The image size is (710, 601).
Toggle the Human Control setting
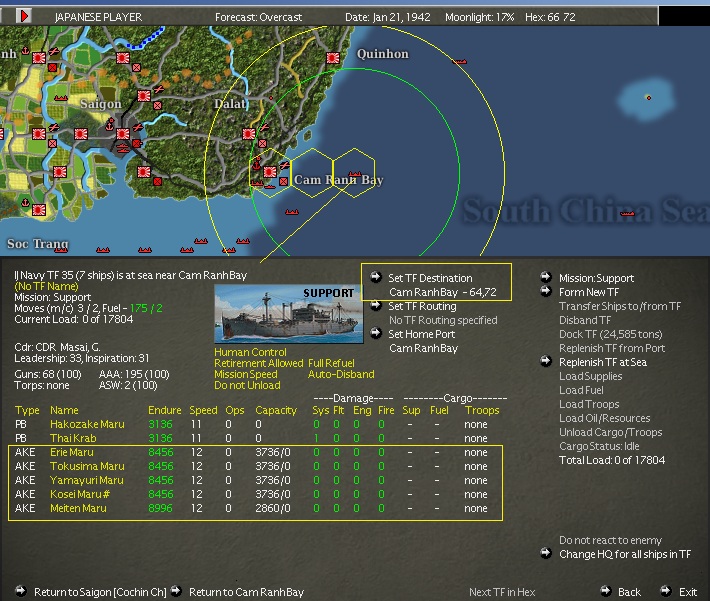point(248,352)
